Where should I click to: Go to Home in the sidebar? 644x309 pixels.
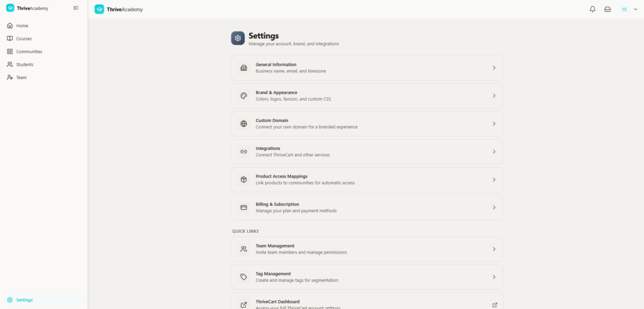pos(22,26)
